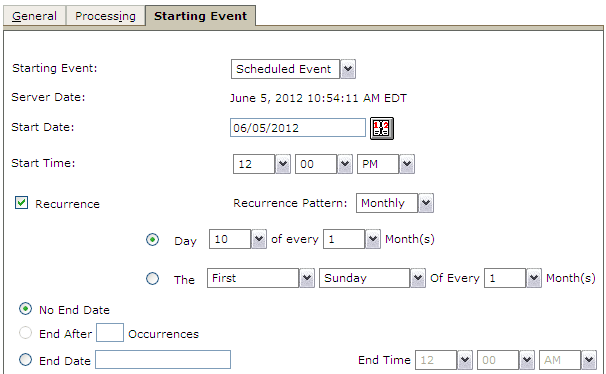Open the 'of every' months interval dropdown

point(352,239)
